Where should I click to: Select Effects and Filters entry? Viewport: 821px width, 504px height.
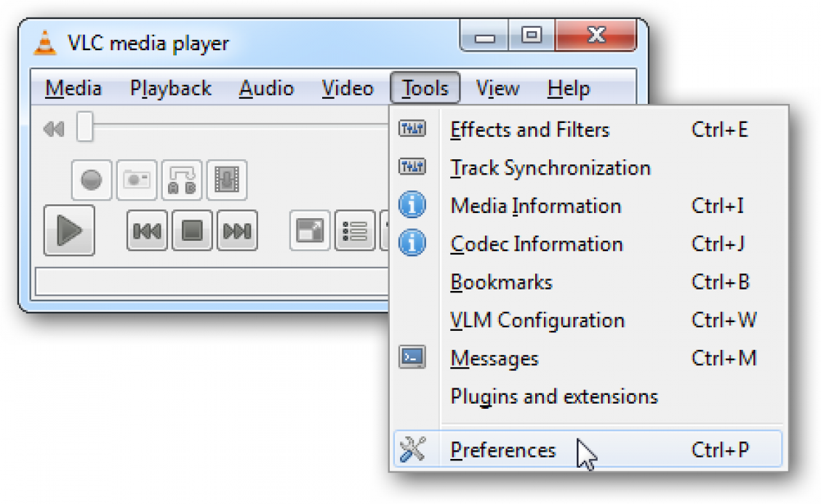click(x=588, y=129)
